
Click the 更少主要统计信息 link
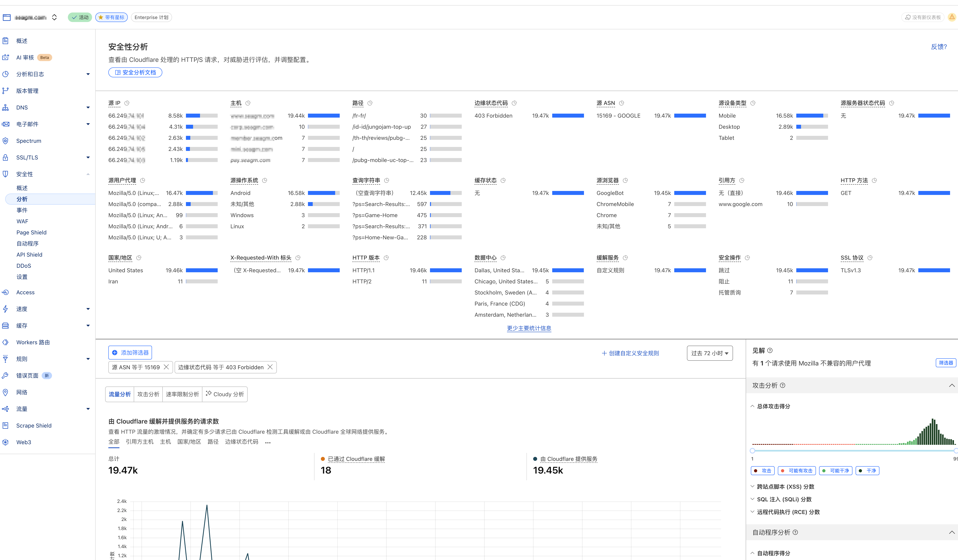tap(529, 328)
